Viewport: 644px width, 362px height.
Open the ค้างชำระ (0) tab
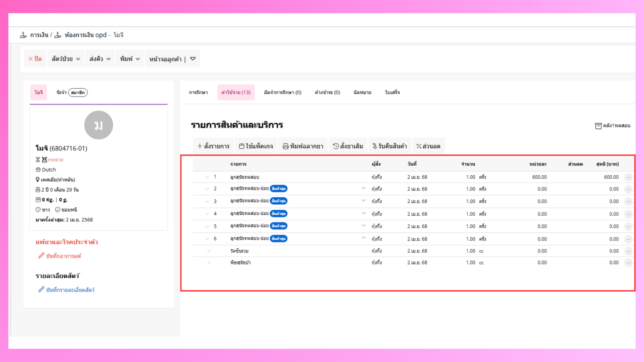[328, 92]
